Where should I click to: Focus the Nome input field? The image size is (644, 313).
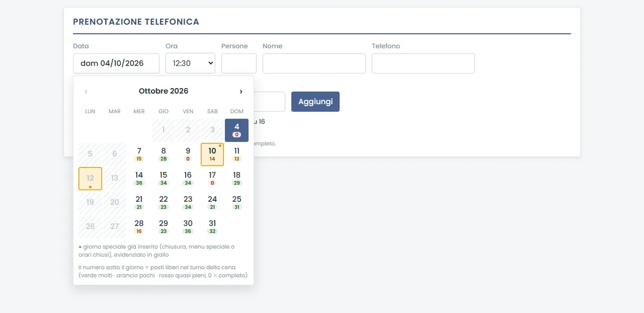click(x=314, y=63)
